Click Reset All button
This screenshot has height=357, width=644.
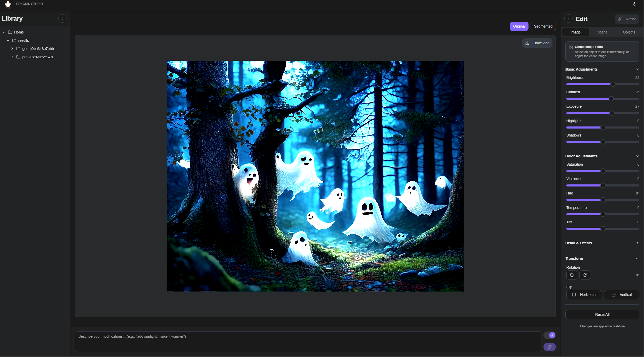pyautogui.click(x=602, y=314)
